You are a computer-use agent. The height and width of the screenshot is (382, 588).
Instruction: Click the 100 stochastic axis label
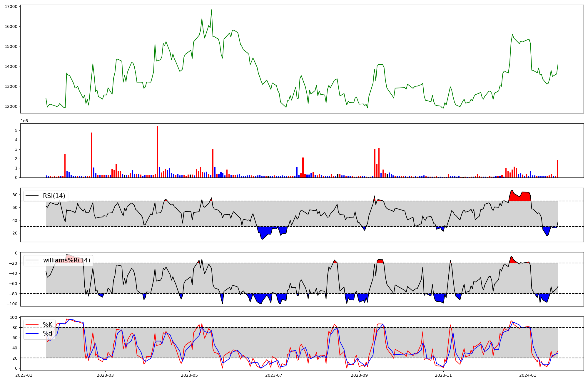14,317
